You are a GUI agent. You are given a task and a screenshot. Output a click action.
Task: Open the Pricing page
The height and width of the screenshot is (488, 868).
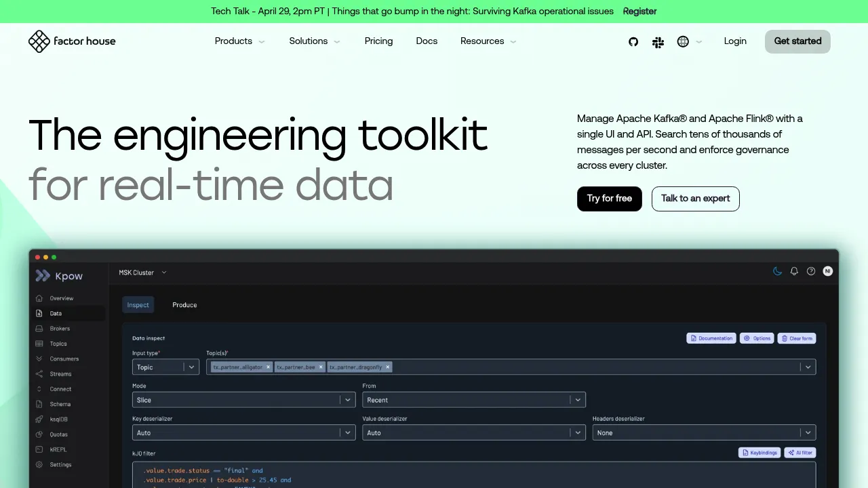(378, 41)
